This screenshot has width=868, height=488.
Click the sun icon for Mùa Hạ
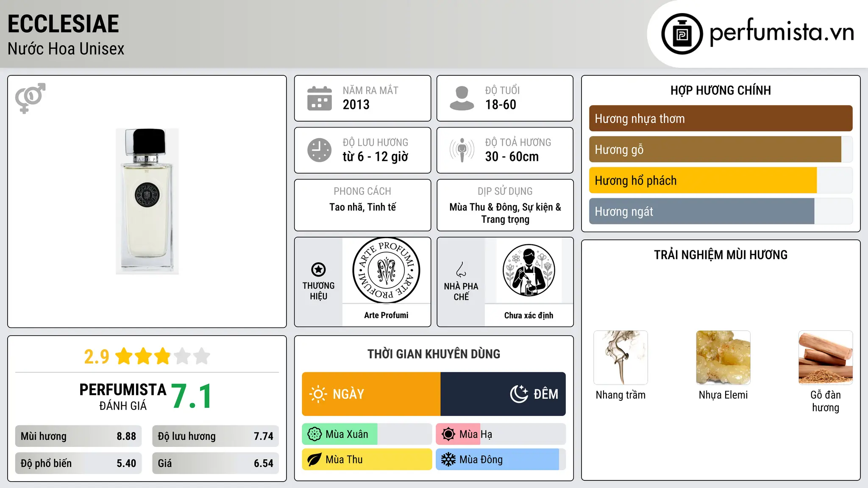click(x=448, y=434)
